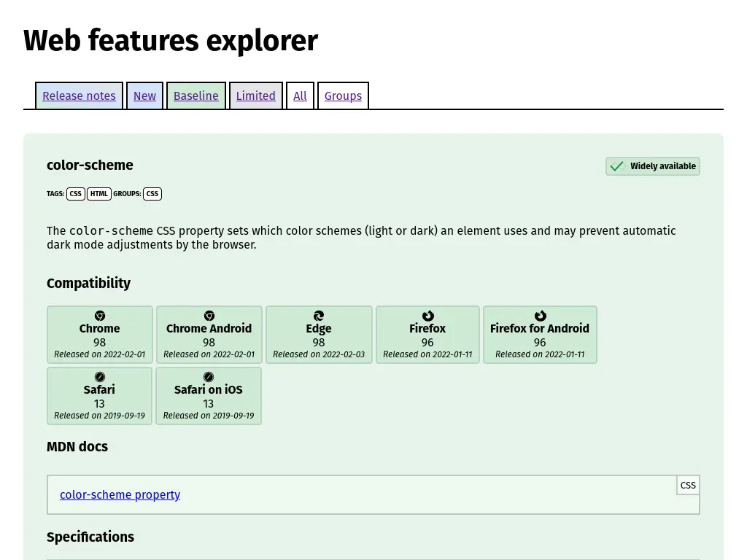Click the green Widely available checkmark
Screen dimensions: 747x560
click(616, 166)
